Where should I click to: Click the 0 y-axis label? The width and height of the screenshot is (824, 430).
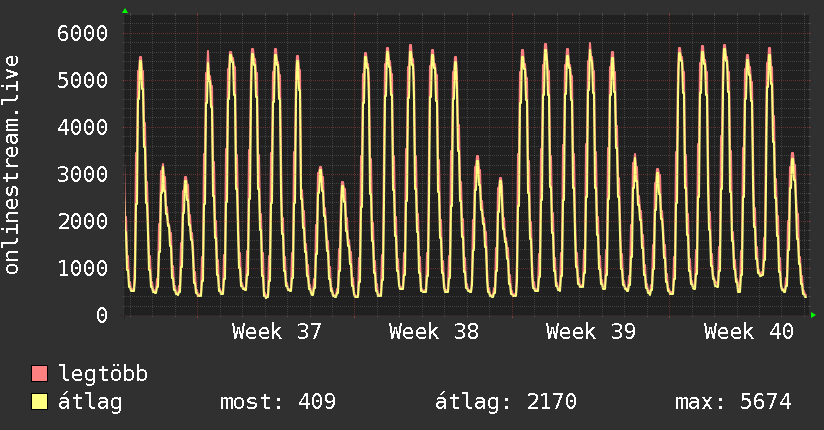pos(102,315)
